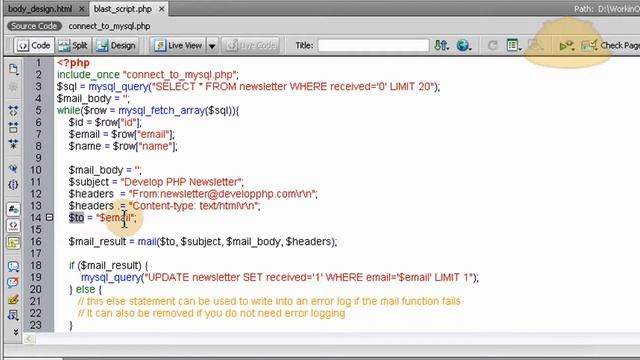Image resolution: width=640 pixels, height=360 pixels.
Task: Open related file connect_to_mysql.php
Action: click(x=109, y=26)
